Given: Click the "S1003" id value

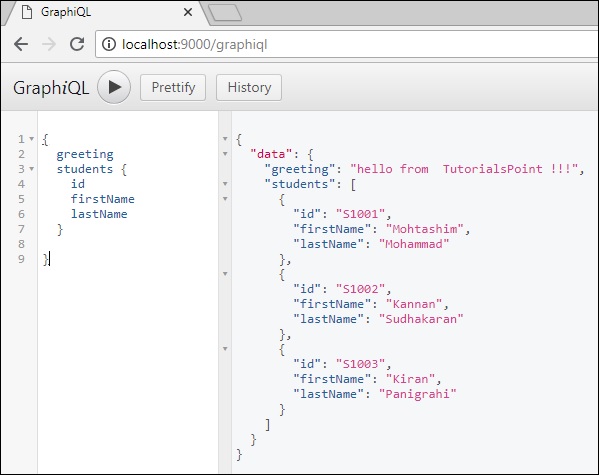Looking at the screenshot, I should 360,364.
